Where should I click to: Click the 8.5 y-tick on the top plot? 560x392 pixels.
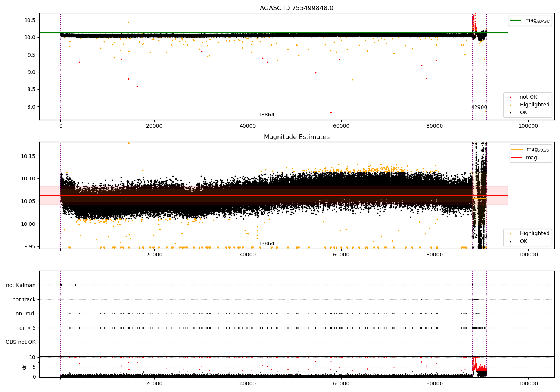[x=31, y=89]
